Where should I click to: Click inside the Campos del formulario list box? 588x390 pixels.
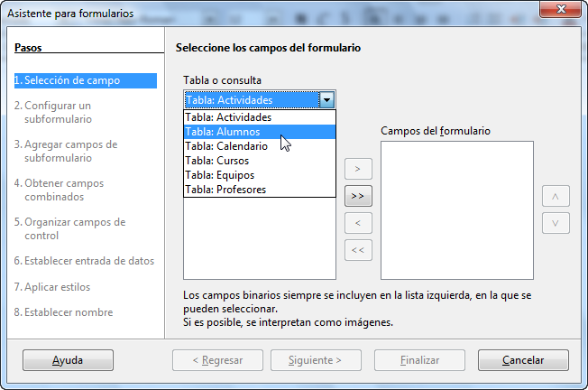[457, 210]
